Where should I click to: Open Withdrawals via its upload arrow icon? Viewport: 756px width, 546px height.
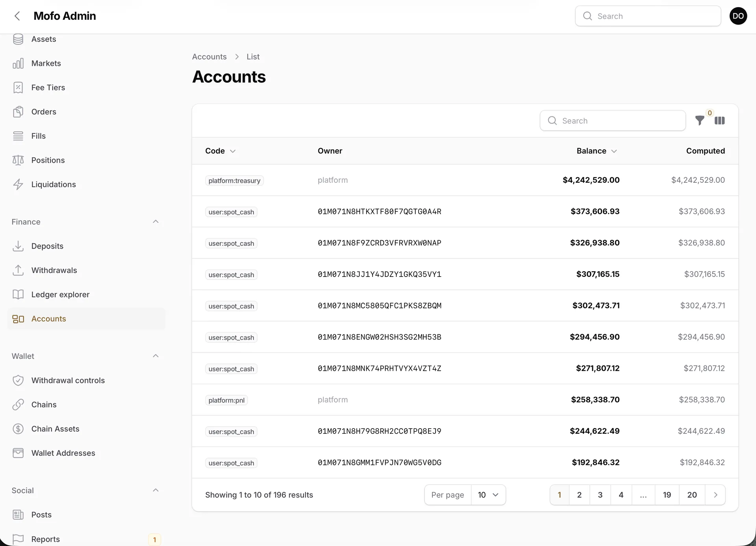tap(18, 270)
